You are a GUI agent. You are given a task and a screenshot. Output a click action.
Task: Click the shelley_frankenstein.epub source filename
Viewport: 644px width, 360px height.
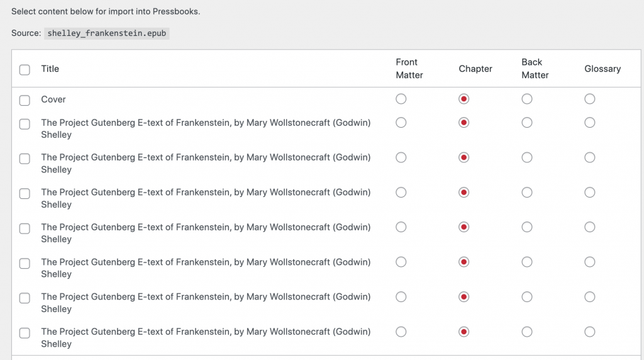click(x=107, y=33)
